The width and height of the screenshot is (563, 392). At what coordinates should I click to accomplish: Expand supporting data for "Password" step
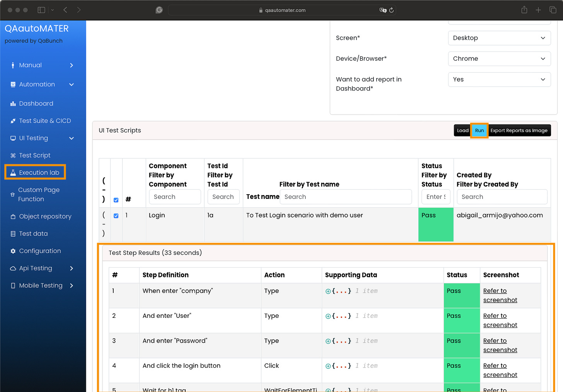pos(328,341)
